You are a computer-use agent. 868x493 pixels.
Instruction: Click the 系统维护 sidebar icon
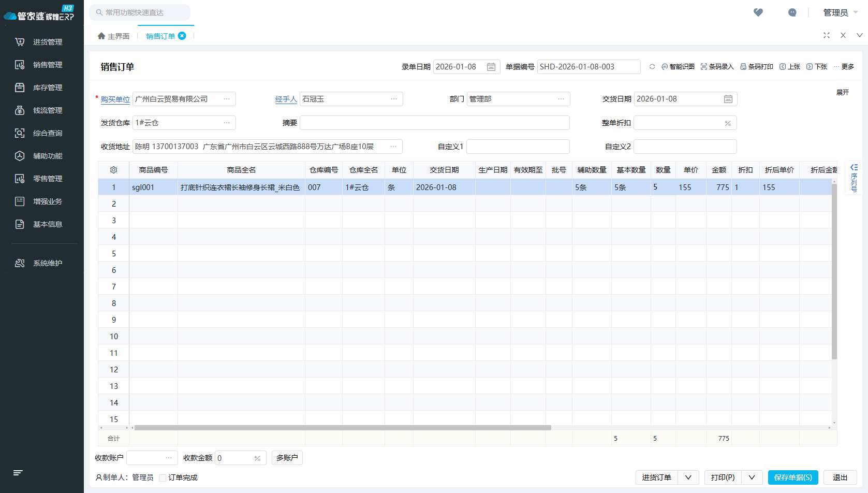(x=20, y=263)
